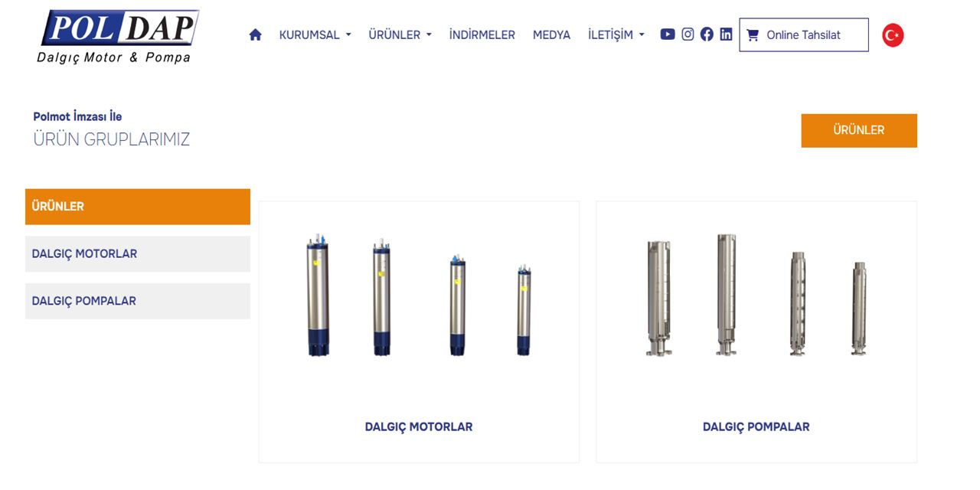Expand the KURUMSAL dropdown menu

point(315,35)
